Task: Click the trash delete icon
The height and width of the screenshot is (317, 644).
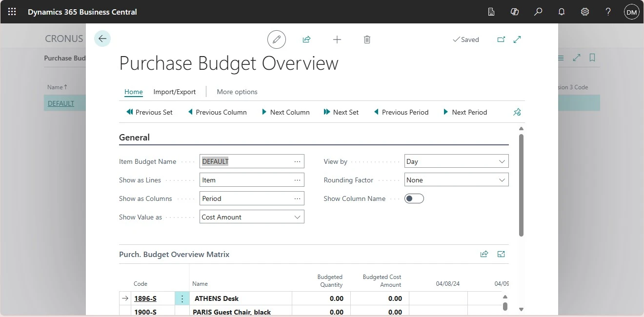Action: coord(367,40)
